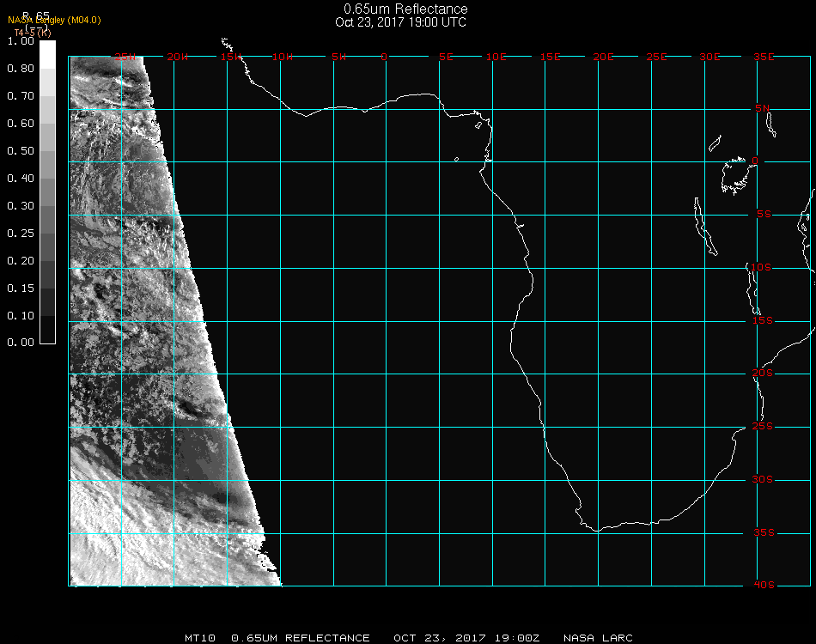Click the southern tip of the African coastline
816x644 pixels.
click(x=595, y=530)
